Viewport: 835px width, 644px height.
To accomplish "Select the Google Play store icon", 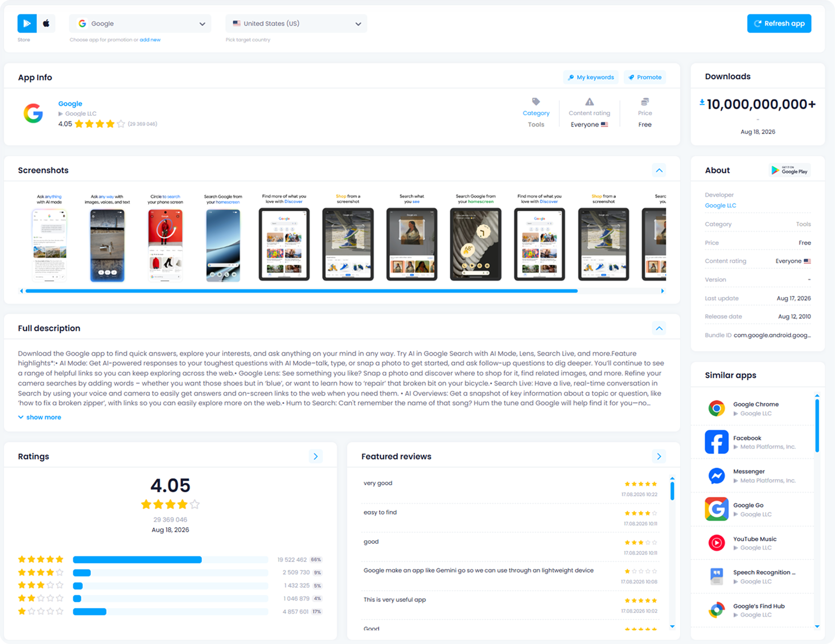I will pos(27,23).
